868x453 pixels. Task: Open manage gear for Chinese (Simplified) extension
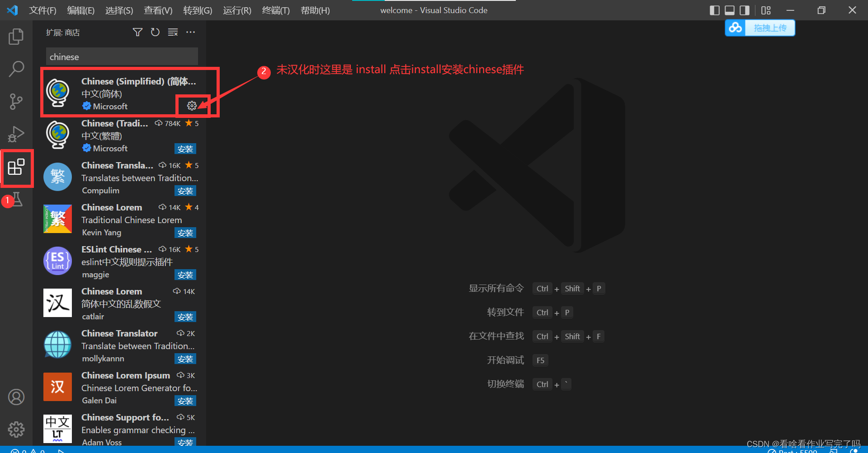pyautogui.click(x=192, y=106)
